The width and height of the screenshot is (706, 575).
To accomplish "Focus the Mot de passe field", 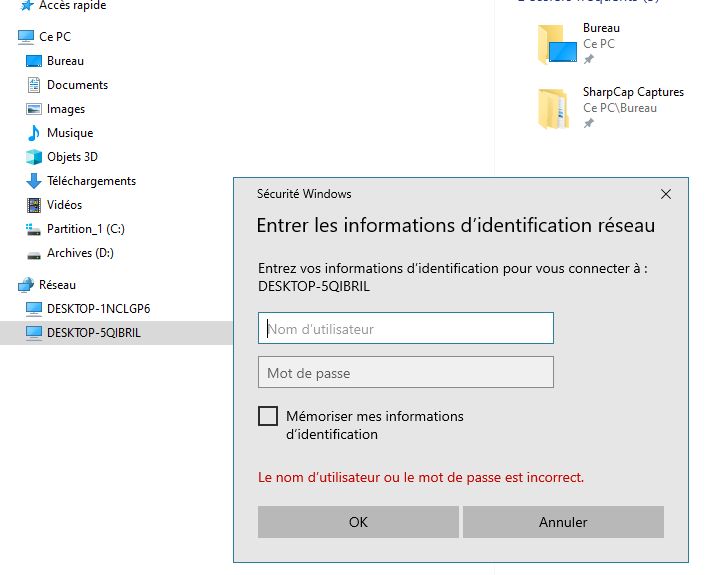I will pyautogui.click(x=406, y=372).
